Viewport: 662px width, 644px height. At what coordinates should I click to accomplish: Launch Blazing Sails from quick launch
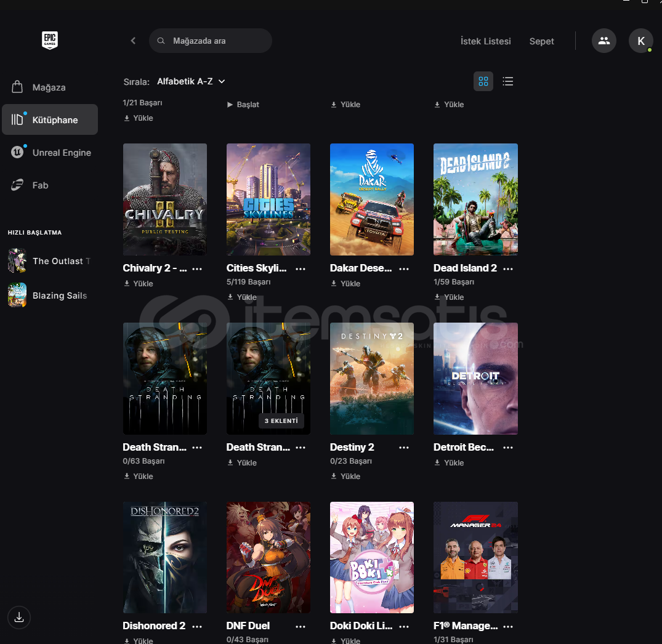pos(50,295)
